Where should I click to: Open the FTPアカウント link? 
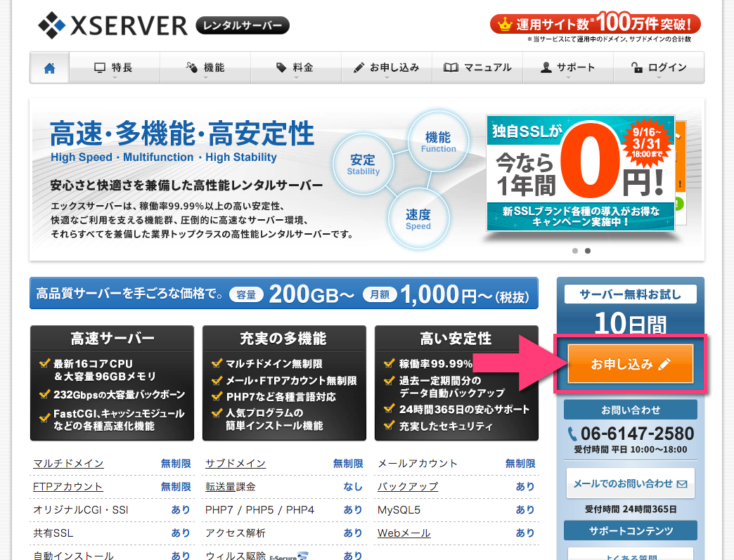(68, 486)
